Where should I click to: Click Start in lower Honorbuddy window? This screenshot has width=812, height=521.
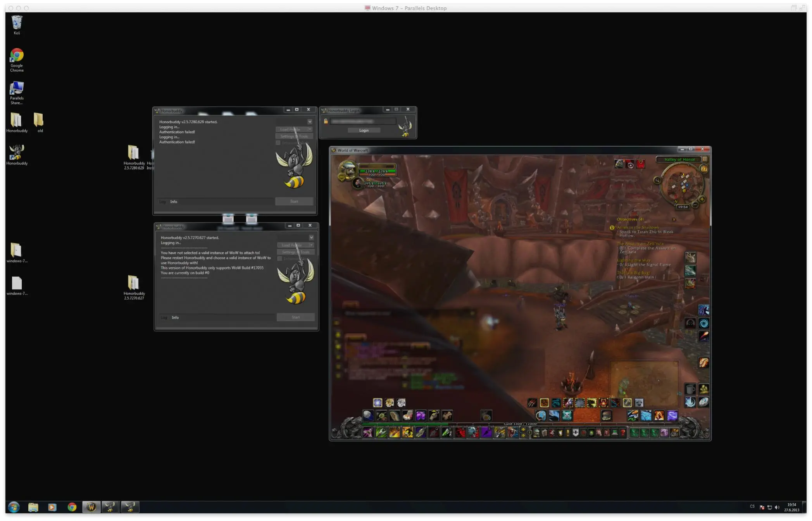(x=296, y=317)
